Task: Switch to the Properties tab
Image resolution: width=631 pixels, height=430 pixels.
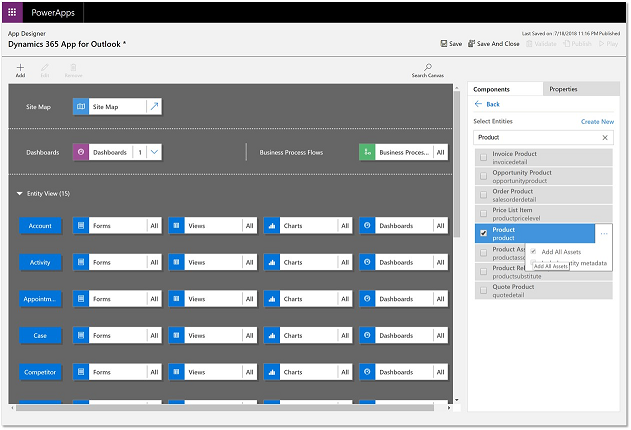Action: tap(581, 89)
